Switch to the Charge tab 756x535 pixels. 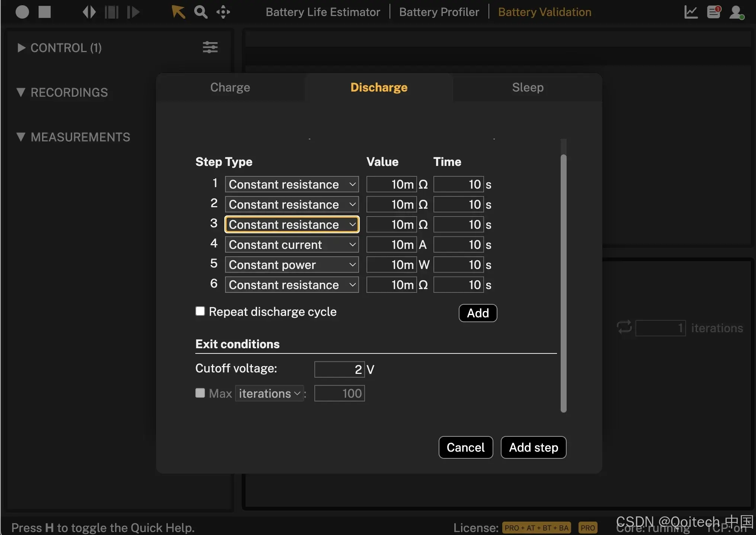tap(230, 87)
